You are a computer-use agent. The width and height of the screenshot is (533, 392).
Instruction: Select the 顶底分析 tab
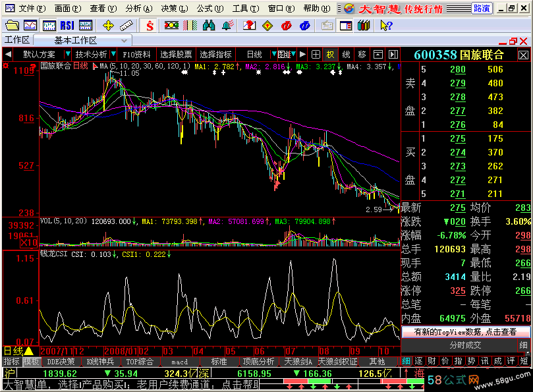click(x=259, y=362)
